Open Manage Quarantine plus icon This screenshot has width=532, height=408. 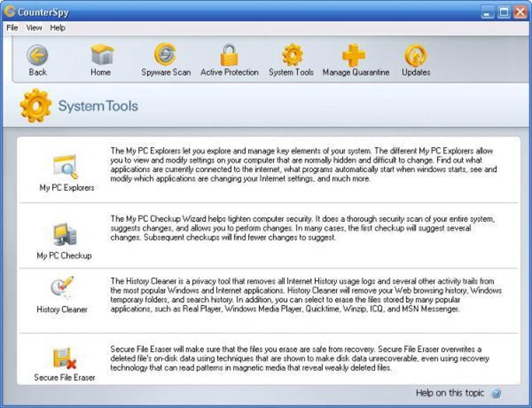click(354, 55)
